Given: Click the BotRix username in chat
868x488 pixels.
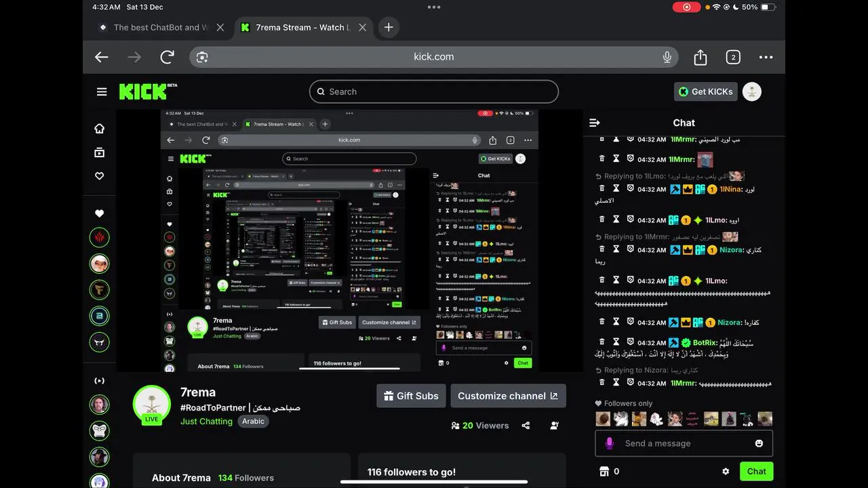Looking at the screenshot, I should point(705,343).
